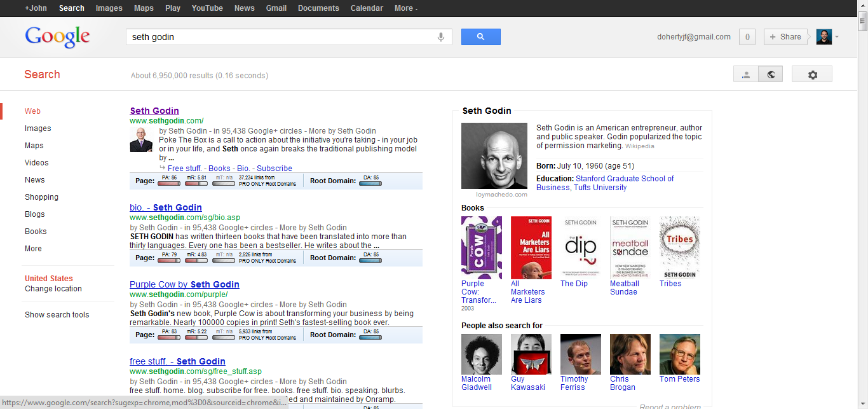Open the notifications counter box

pyautogui.click(x=747, y=37)
